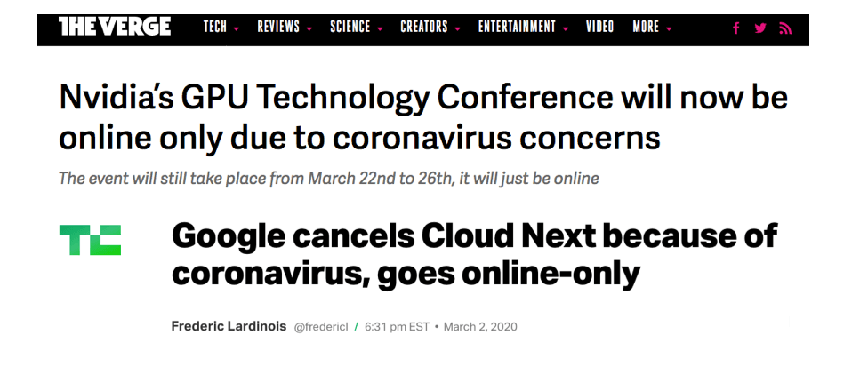The width and height of the screenshot is (868, 367).
Task: Expand the Reviews dropdown arrow
Action: 309,28
